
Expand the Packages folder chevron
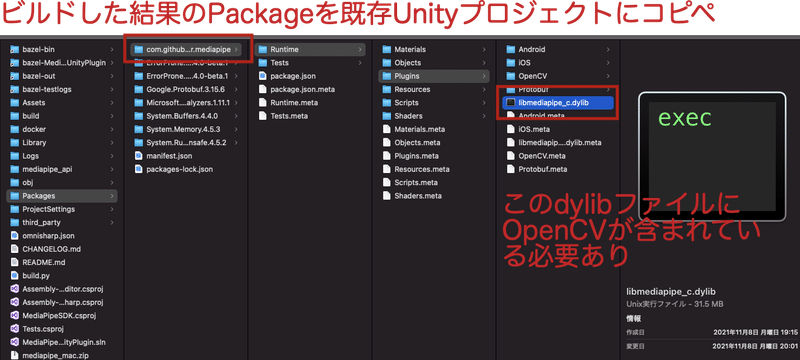[x=112, y=196]
